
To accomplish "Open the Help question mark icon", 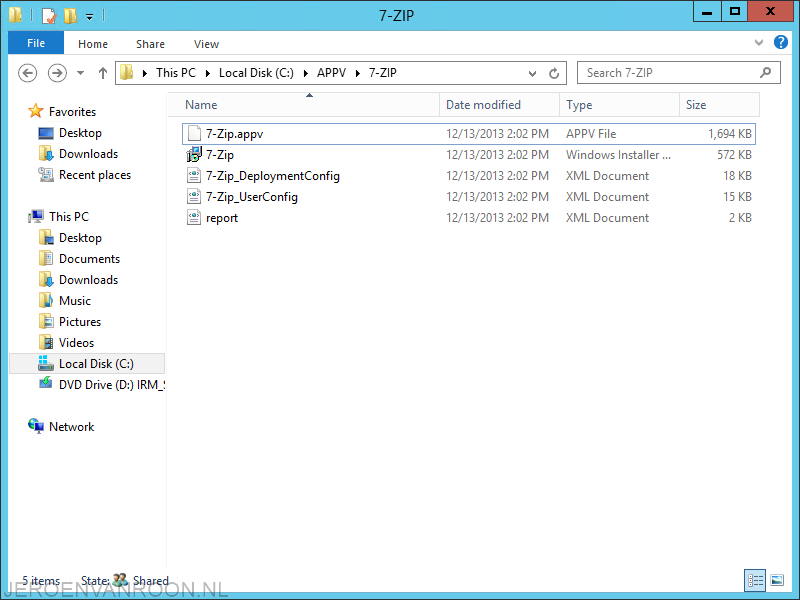I will tap(781, 42).
